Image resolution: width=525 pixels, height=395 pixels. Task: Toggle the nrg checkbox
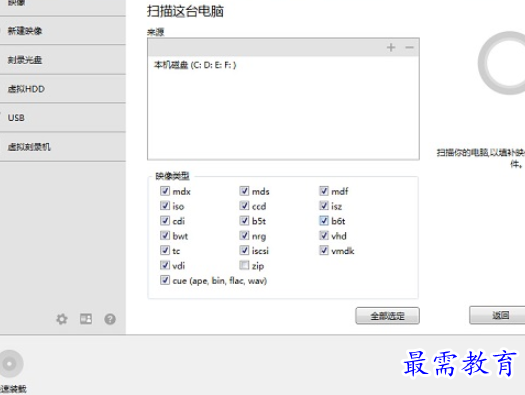point(244,236)
